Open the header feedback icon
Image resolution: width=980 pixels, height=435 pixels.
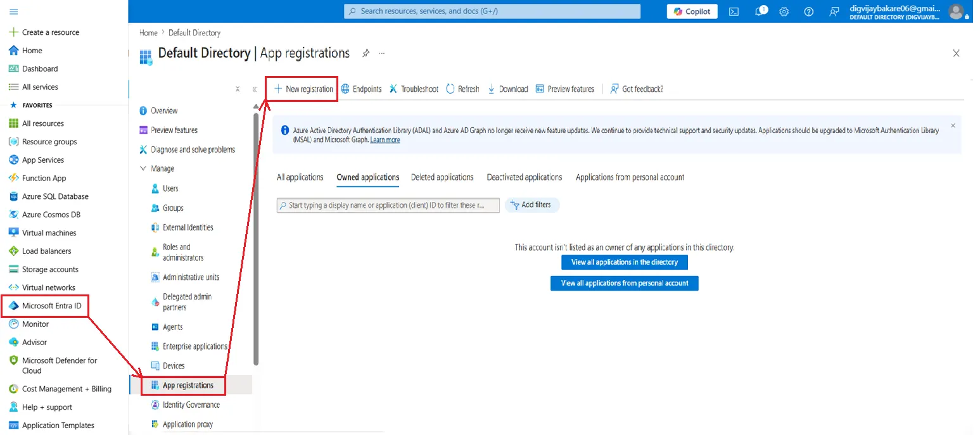834,11
